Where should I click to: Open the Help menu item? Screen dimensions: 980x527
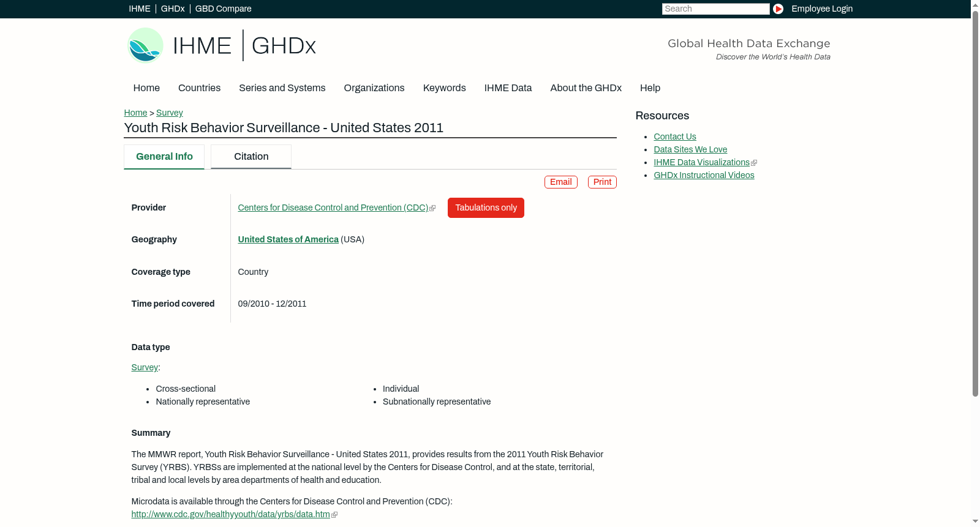point(650,88)
